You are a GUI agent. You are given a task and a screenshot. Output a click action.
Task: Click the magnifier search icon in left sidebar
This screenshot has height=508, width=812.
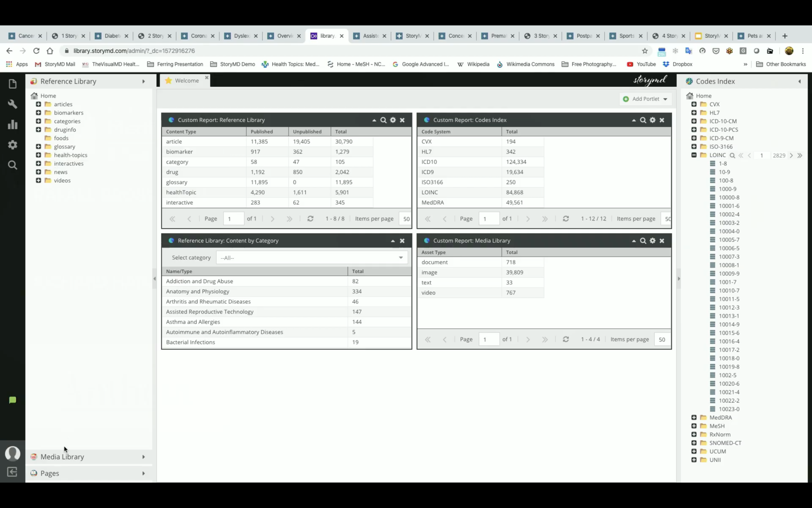pos(12,165)
